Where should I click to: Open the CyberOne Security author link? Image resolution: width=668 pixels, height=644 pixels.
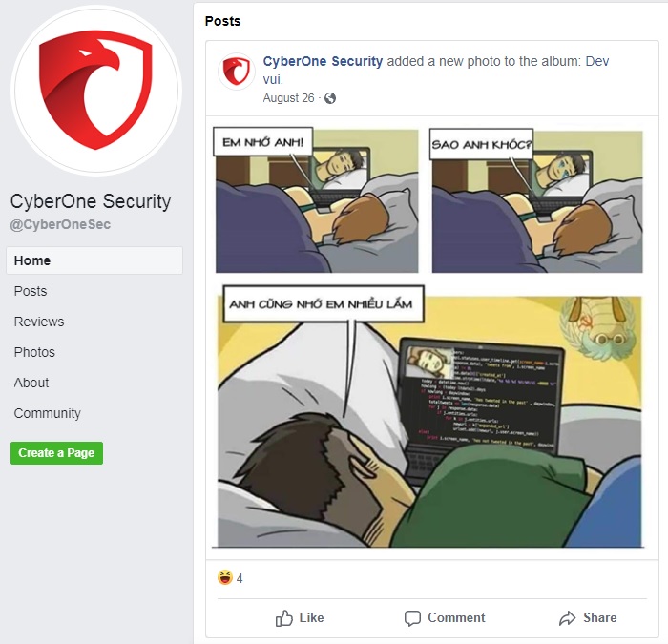pos(323,61)
